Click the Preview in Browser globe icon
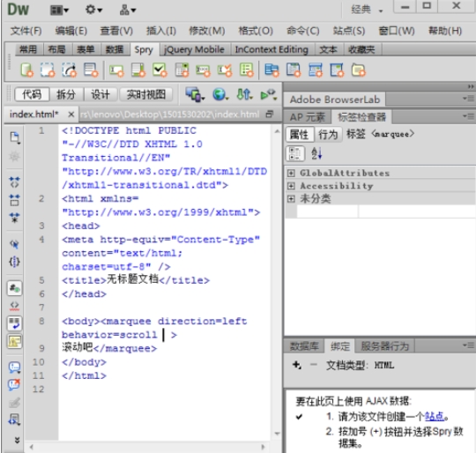This screenshot has height=453, width=476. coord(220,94)
